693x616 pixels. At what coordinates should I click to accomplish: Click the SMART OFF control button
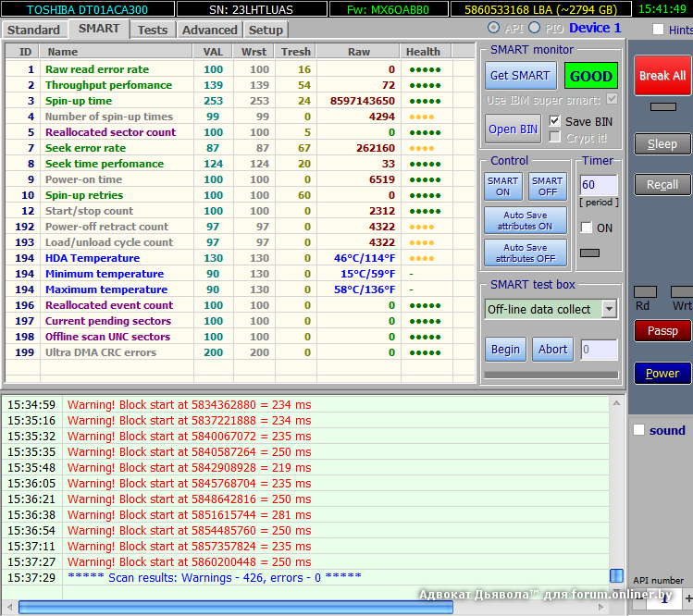[x=547, y=187]
